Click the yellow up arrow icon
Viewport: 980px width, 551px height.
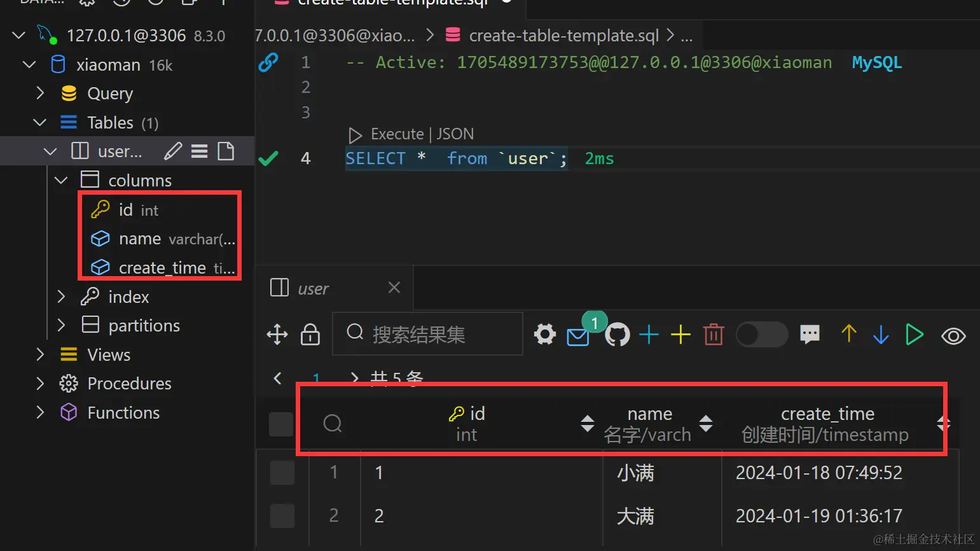[849, 334]
